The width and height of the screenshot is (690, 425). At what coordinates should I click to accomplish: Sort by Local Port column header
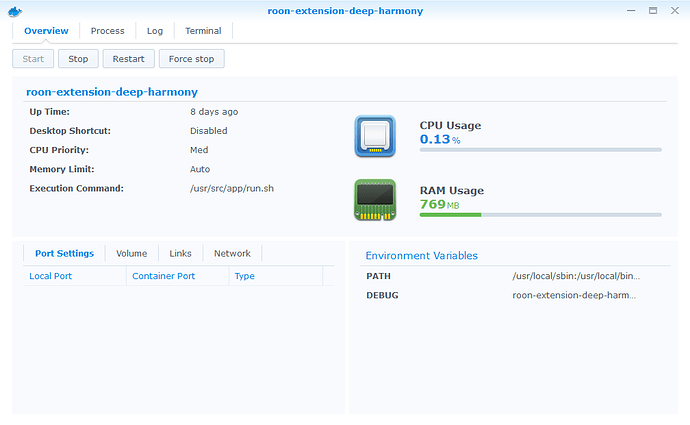pyautogui.click(x=75, y=276)
